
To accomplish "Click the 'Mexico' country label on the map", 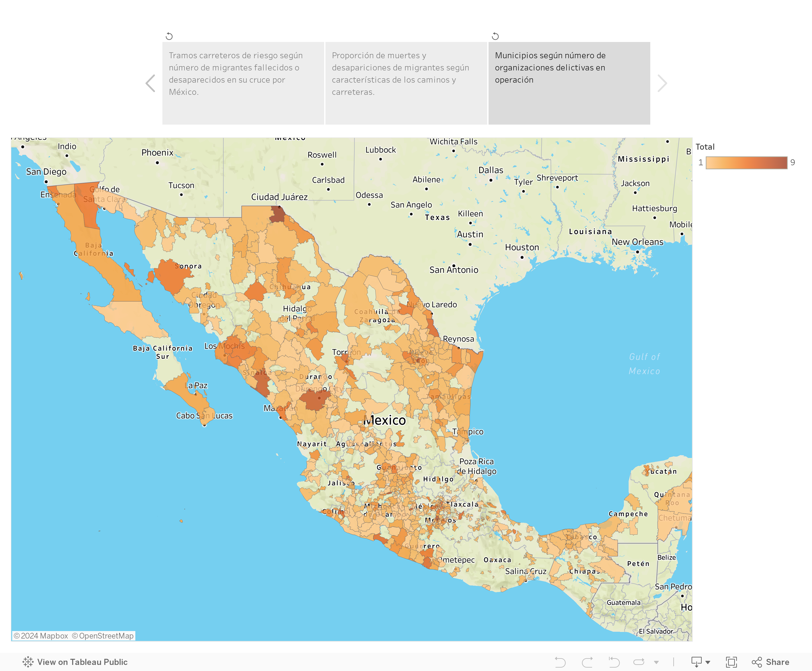I will [384, 420].
